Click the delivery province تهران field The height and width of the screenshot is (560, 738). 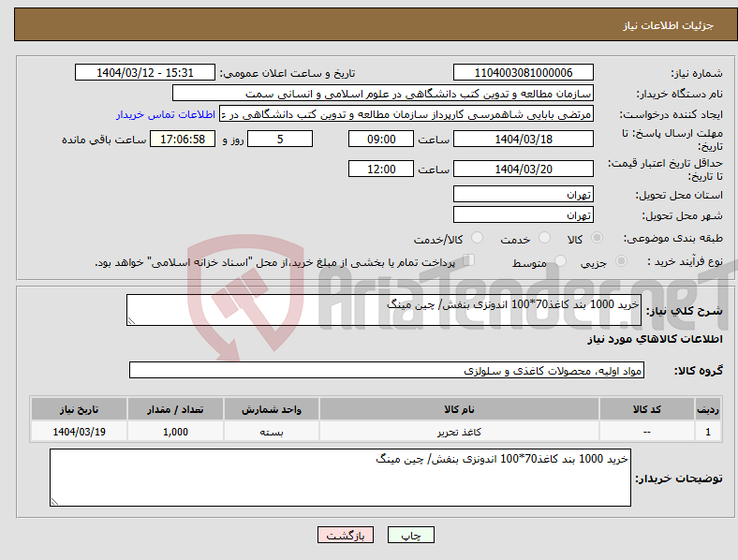click(x=524, y=194)
